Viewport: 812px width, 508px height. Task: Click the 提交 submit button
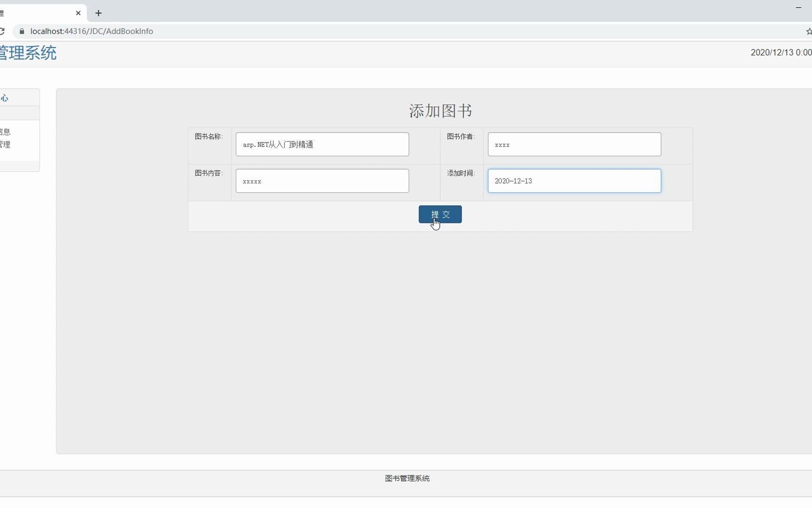click(x=440, y=214)
